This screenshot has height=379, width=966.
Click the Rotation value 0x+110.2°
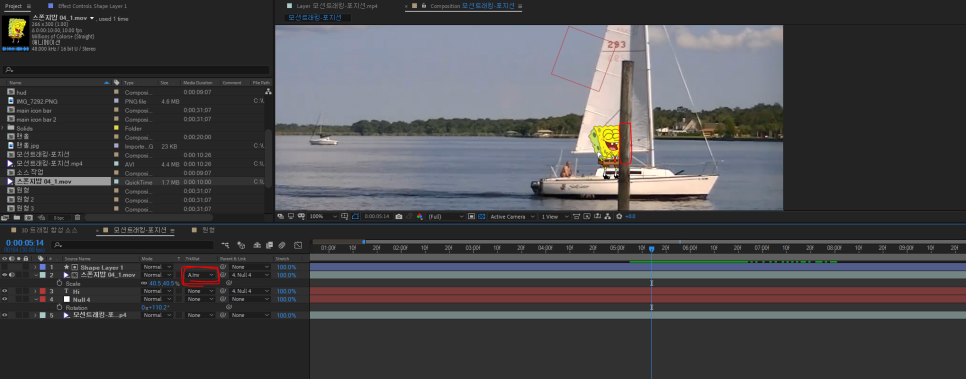[x=155, y=307]
